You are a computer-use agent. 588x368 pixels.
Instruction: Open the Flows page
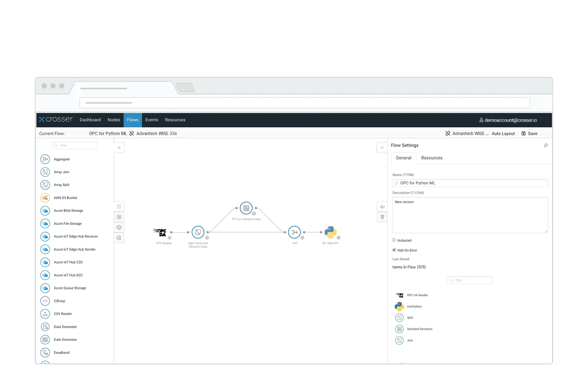(133, 120)
